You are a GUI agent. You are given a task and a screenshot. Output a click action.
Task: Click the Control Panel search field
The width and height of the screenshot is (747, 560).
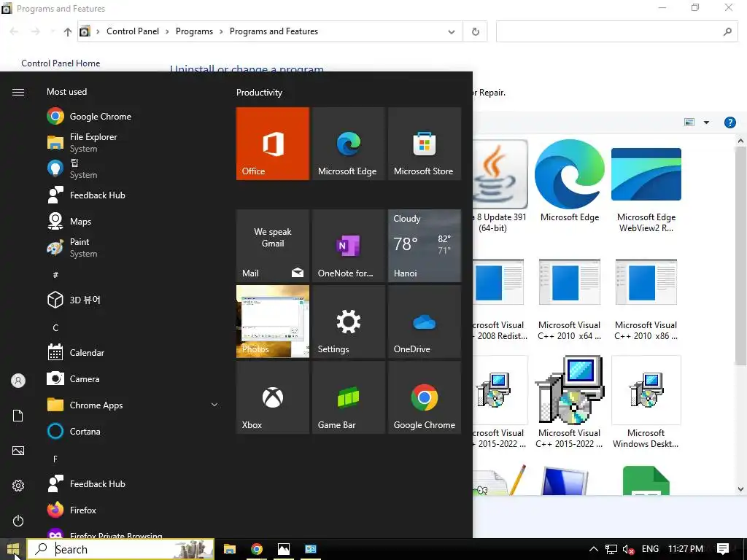pos(617,32)
